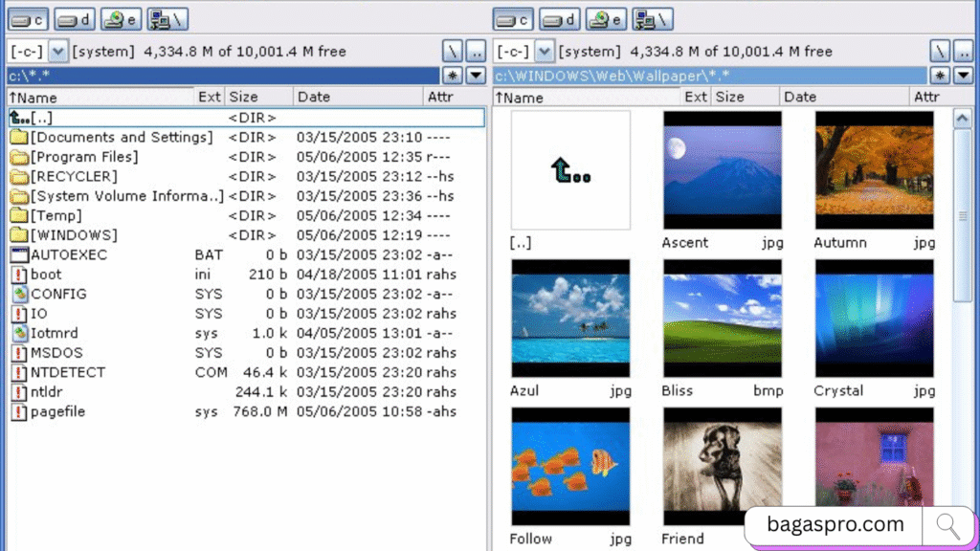
Task: Select drive d button in left panel
Action: pyautogui.click(x=75, y=19)
